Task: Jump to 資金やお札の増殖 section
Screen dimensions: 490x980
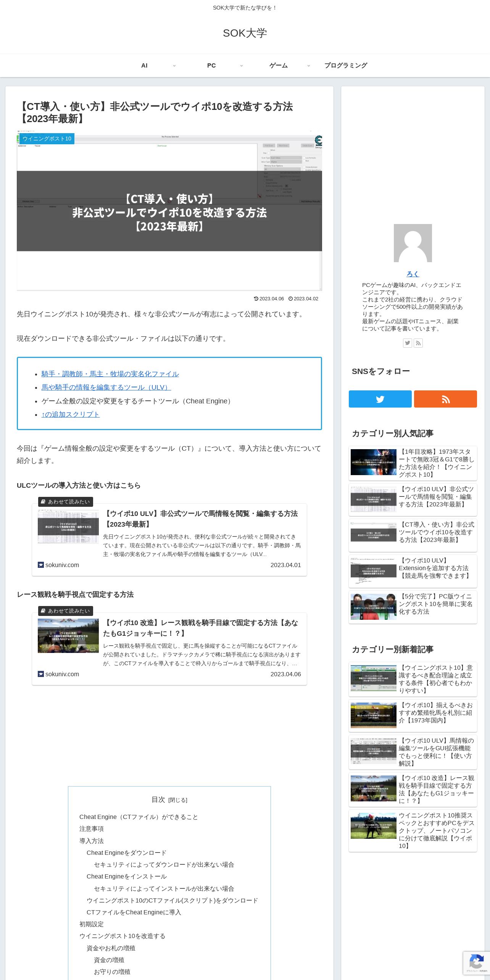Action: (111, 948)
